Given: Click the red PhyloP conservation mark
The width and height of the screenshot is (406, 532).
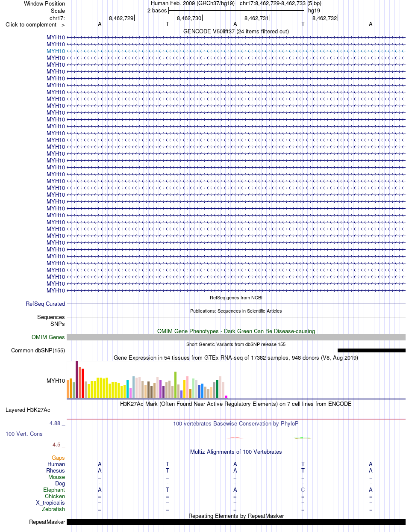Looking at the screenshot, I should [235, 438].
